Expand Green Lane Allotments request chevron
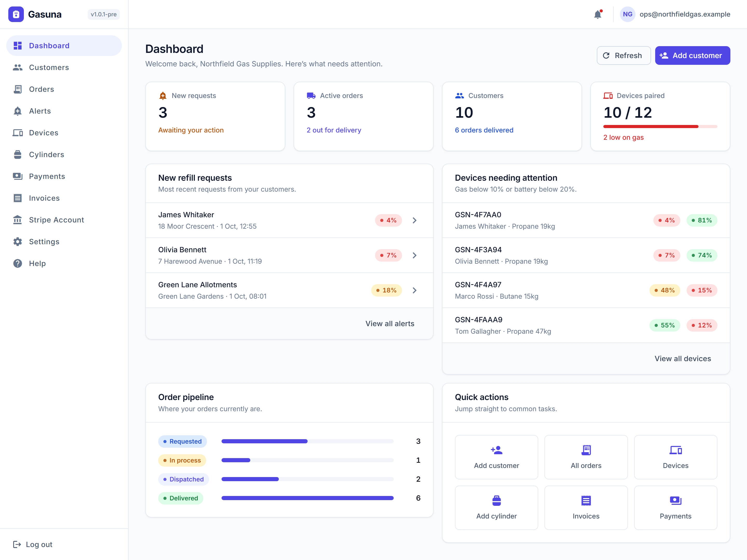Image resolution: width=747 pixels, height=560 pixels. click(414, 290)
